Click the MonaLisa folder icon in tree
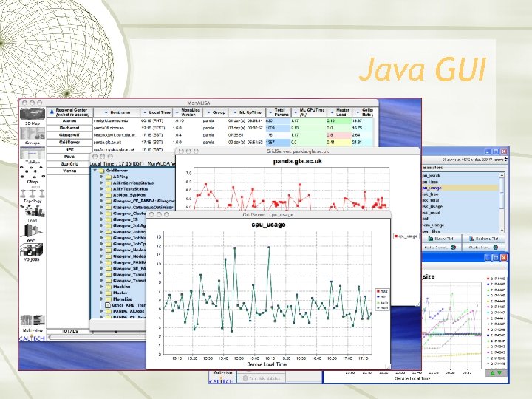Image resolution: width=532 pixels, height=399 pixels. (109, 299)
